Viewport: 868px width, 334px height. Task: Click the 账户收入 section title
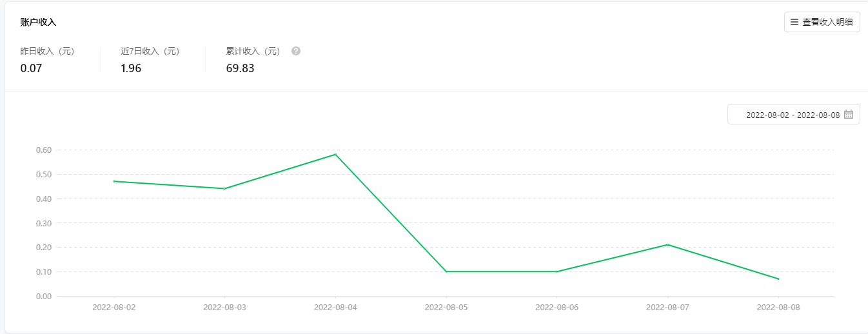(38, 22)
